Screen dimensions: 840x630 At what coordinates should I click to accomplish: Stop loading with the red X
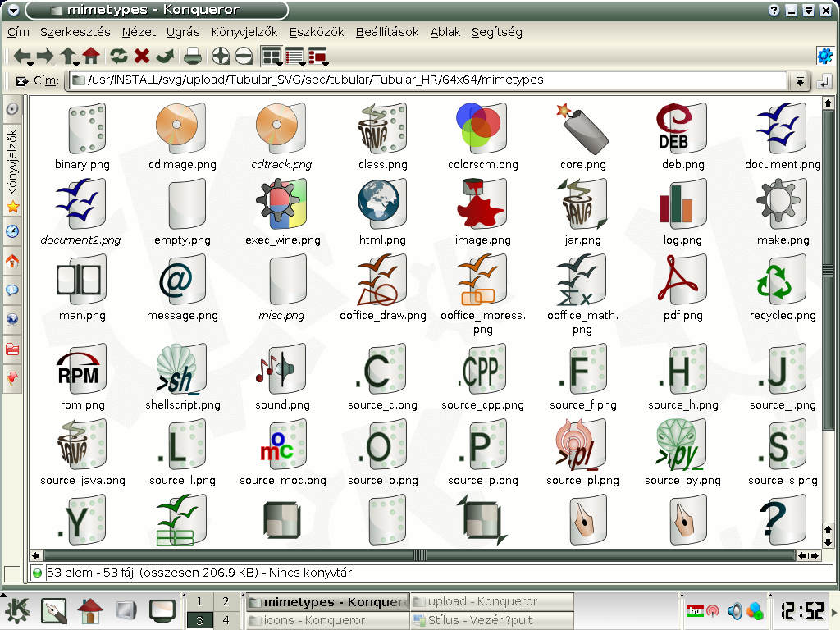point(142,56)
